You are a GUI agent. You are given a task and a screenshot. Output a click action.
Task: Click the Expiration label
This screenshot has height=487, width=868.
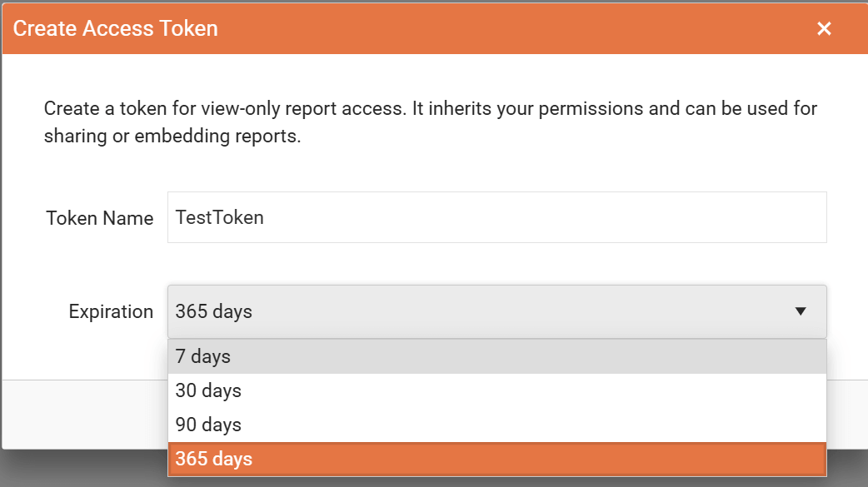(111, 311)
